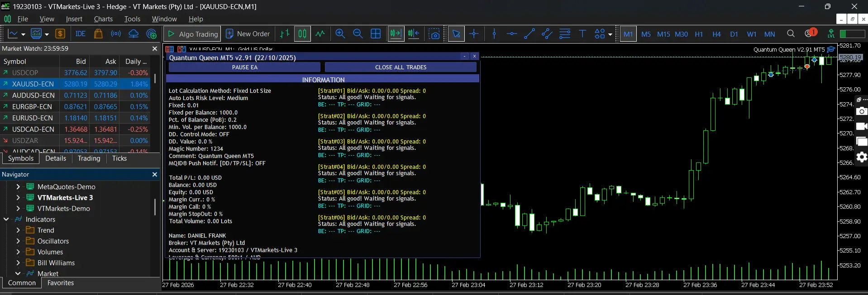
Task: Open the toolbar search magnifier
Action: click(791, 34)
